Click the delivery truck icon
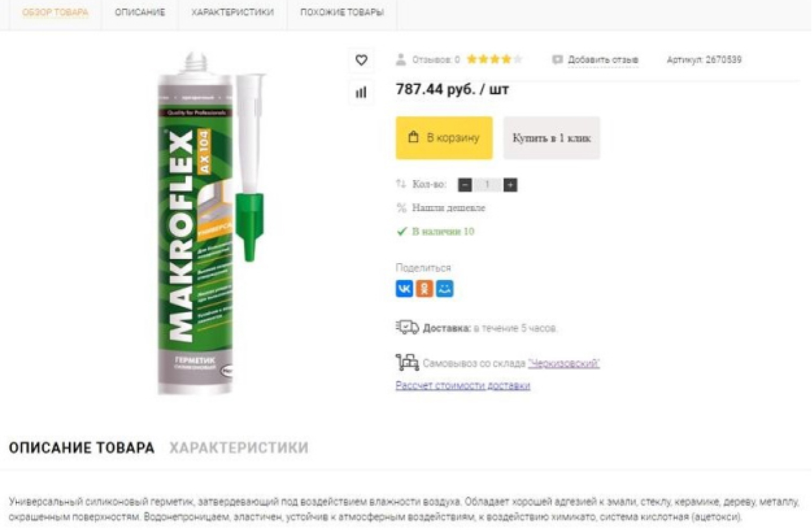The height and width of the screenshot is (530, 812). (x=407, y=327)
